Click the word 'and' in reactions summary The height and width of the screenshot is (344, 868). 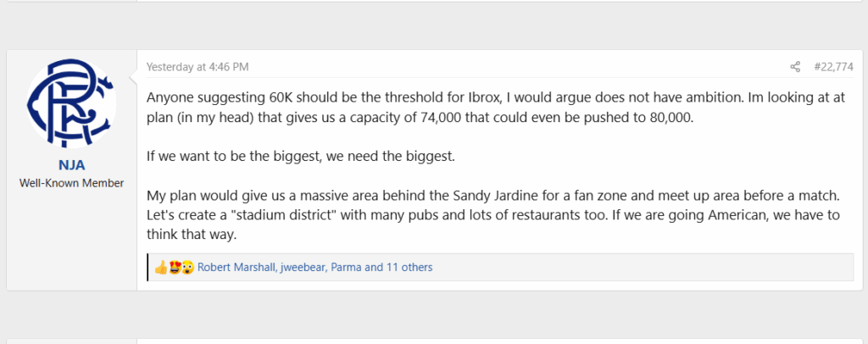point(374,268)
